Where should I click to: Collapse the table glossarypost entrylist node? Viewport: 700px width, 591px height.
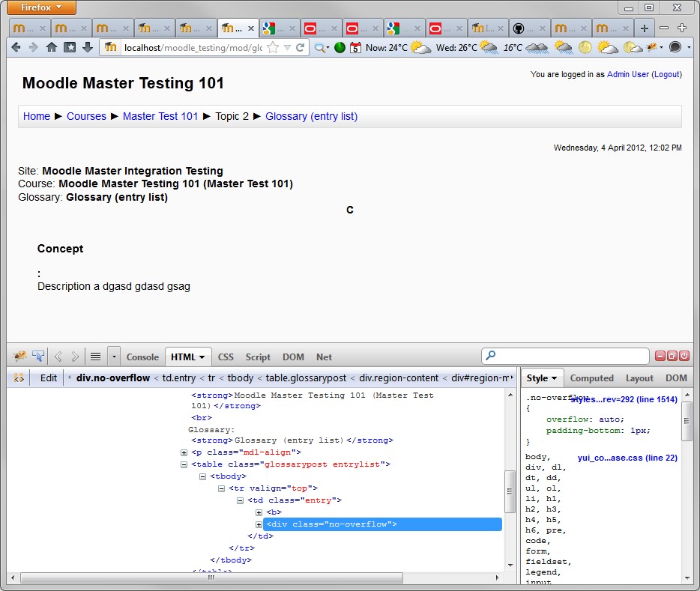pos(184,464)
